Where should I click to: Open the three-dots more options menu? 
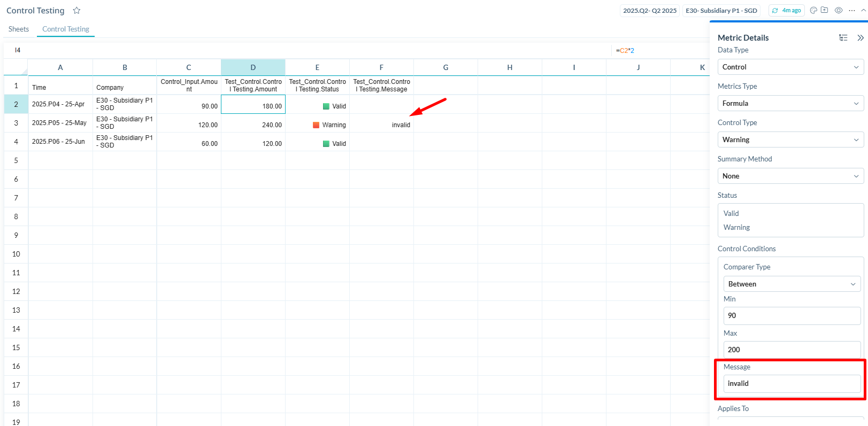coord(852,10)
